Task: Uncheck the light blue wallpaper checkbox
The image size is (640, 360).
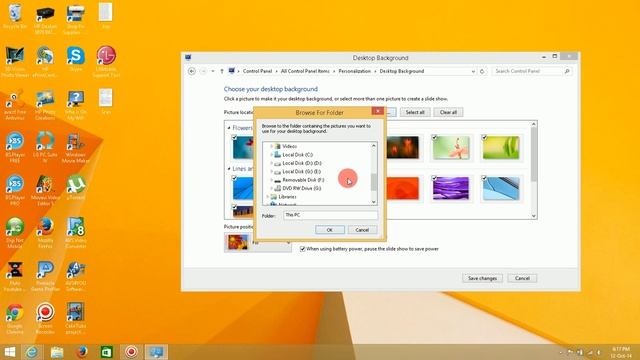Action: (x=484, y=178)
